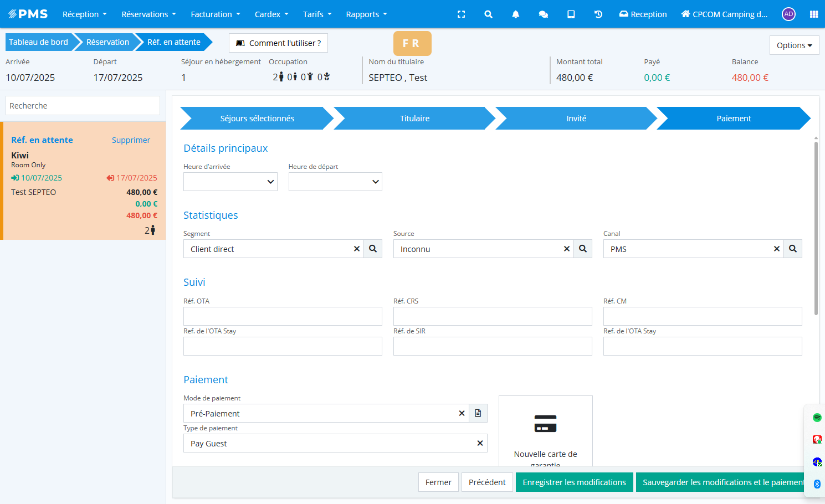The height and width of the screenshot is (504, 825).
Task: Open the chat messages icon
Action: click(x=543, y=14)
